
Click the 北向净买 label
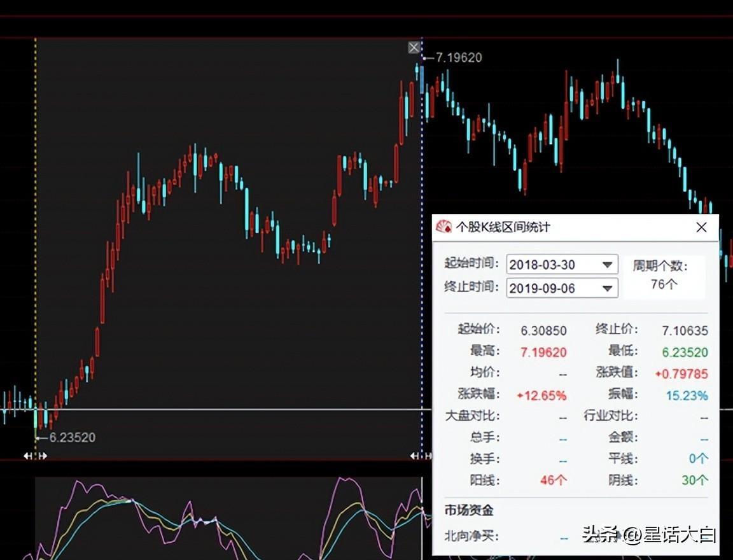point(471,536)
